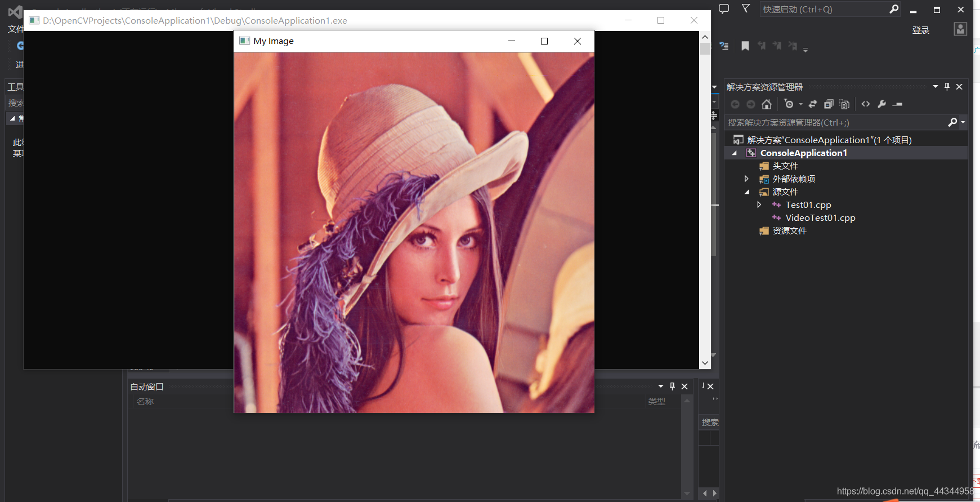Open Properties wrench icon in Solution Explorer
The image size is (980, 502).
tap(881, 104)
